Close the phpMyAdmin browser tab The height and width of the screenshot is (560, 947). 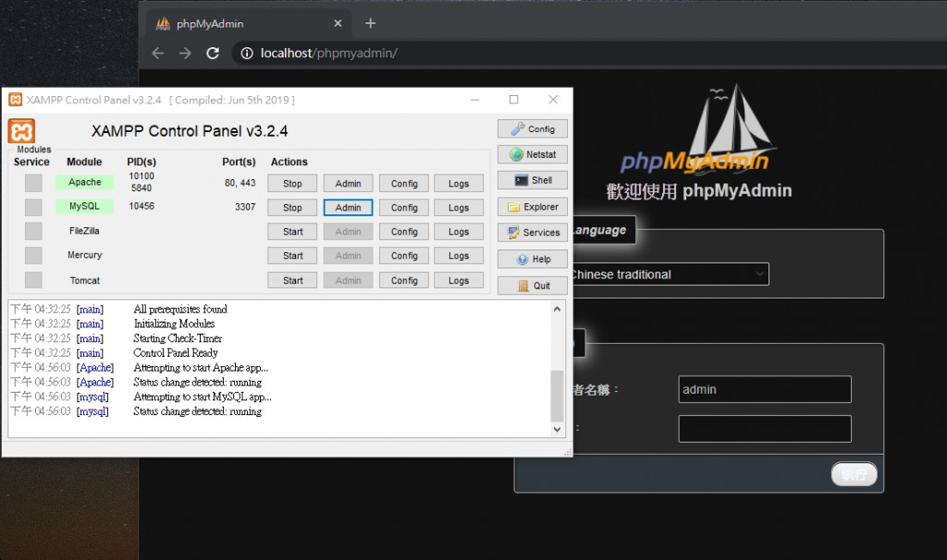pos(338,23)
